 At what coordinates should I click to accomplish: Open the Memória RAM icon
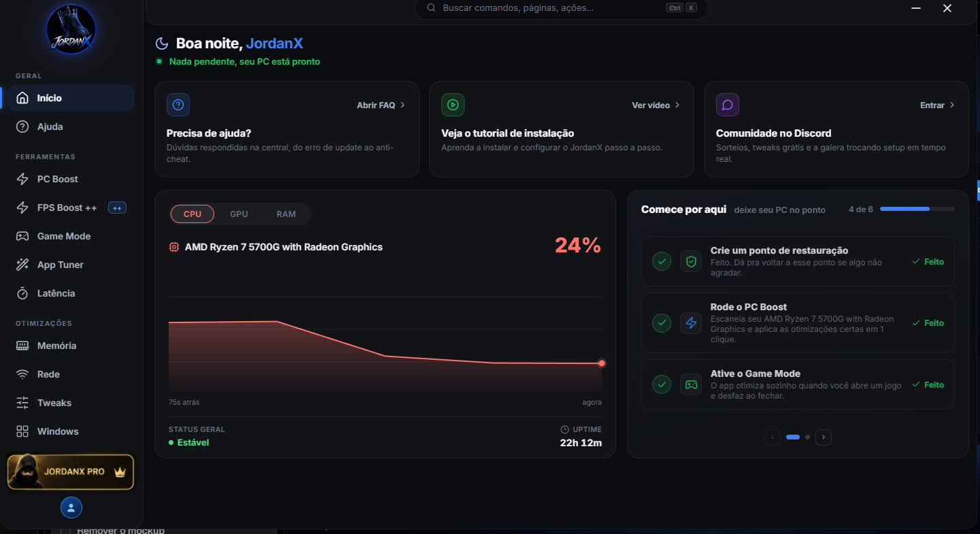point(22,346)
